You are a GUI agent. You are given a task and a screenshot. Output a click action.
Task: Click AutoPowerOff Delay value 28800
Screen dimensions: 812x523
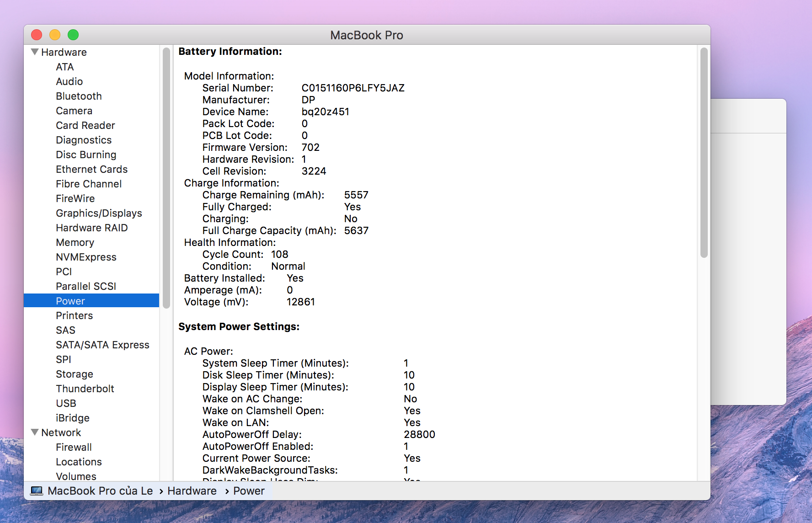click(419, 434)
